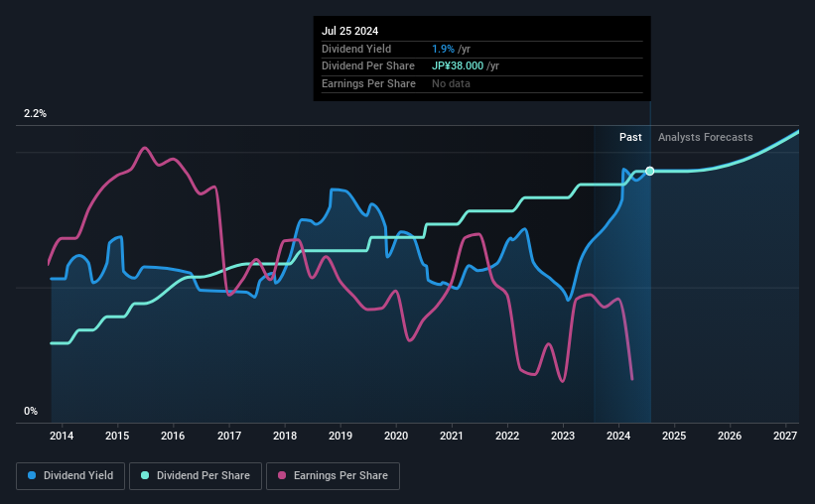The height and width of the screenshot is (504, 815).
Task: Toggle the Dividend Yield legend button
Action: click(70, 476)
